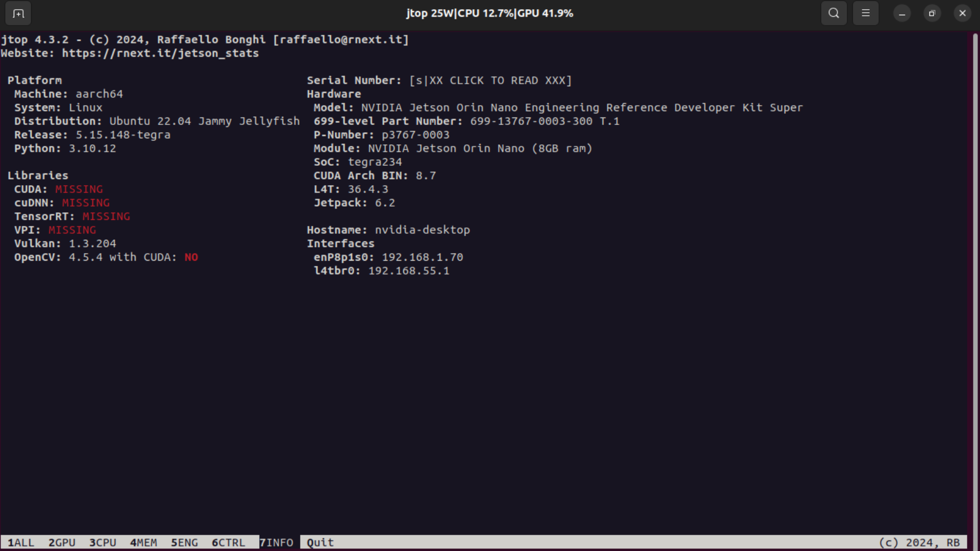Click the enP8p1s0 IP address text

coord(422,257)
